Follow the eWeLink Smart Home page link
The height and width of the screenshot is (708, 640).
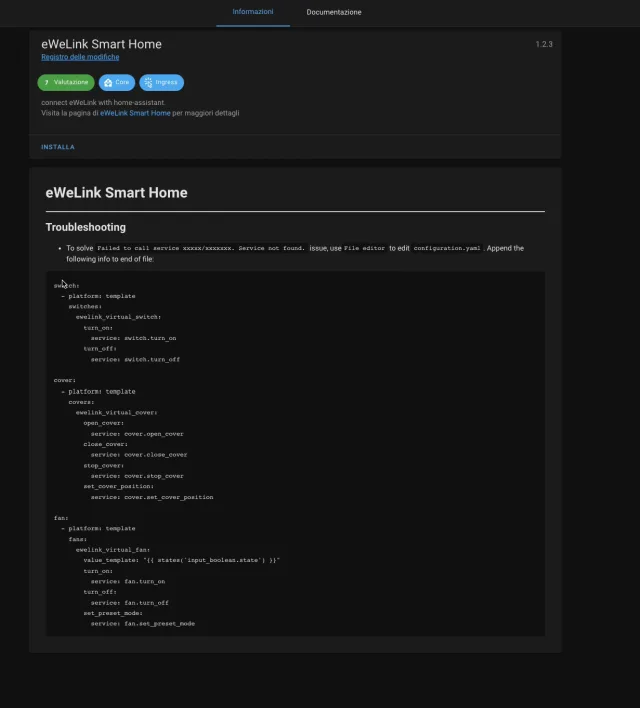pos(135,113)
